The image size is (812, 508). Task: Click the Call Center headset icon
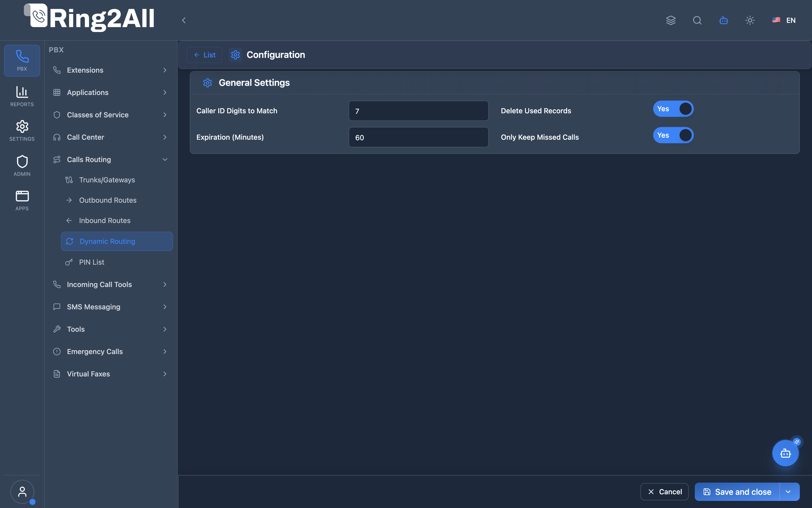[x=57, y=137]
